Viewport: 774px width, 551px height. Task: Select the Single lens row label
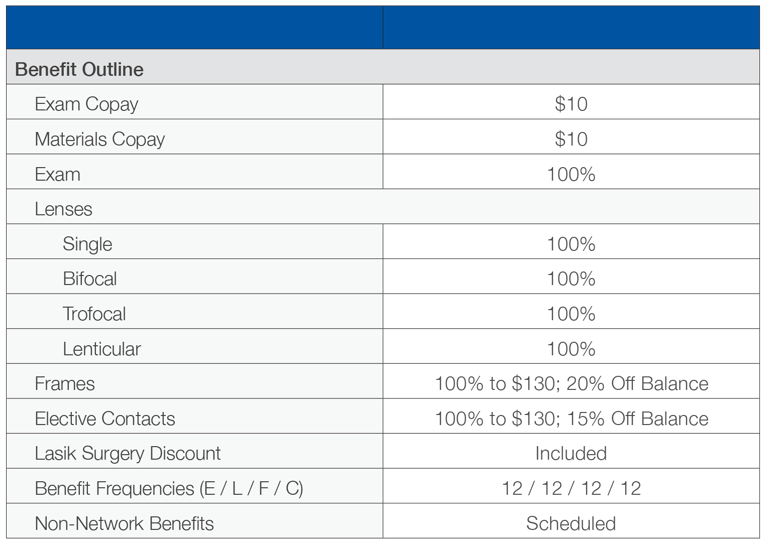click(87, 244)
